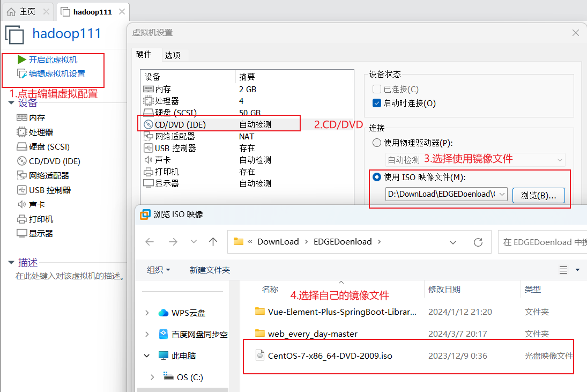The height and width of the screenshot is (392, 587).
Task: Select memory row icon in hardware list
Action: [x=148, y=89]
